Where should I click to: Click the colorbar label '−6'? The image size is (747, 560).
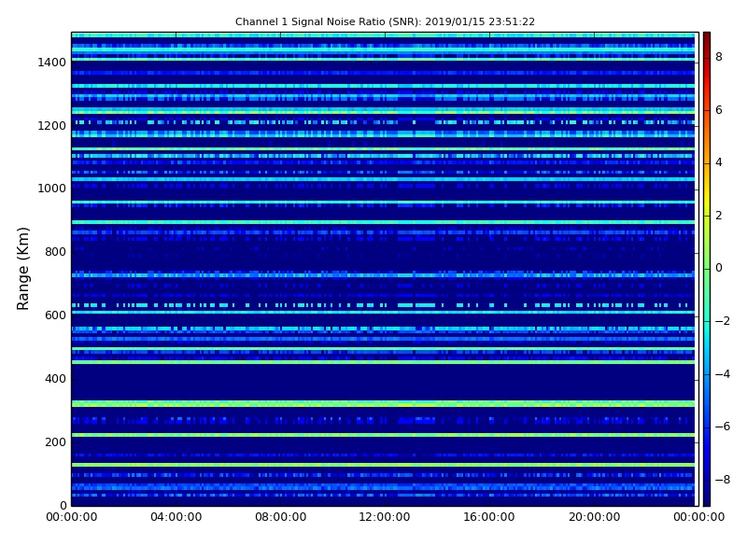[x=723, y=427]
